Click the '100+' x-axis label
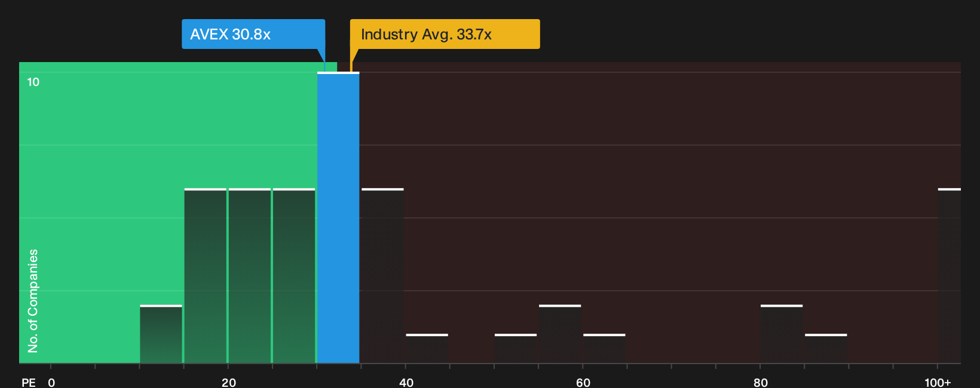The width and height of the screenshot is (980, 388). (938, 383)
